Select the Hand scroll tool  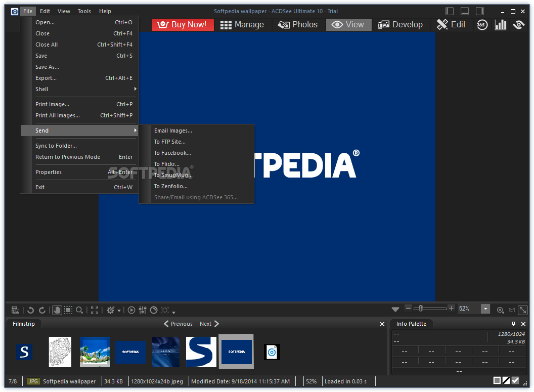point(57,310)
